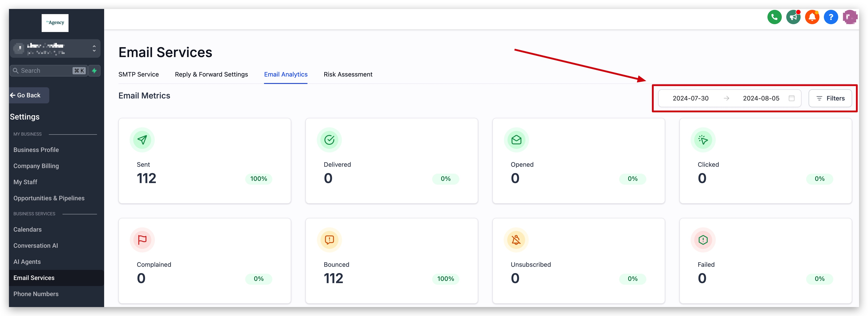Select end date 2024-08-05 field
The width and height of the screenshot is (868, 316).
pos(761,98)
